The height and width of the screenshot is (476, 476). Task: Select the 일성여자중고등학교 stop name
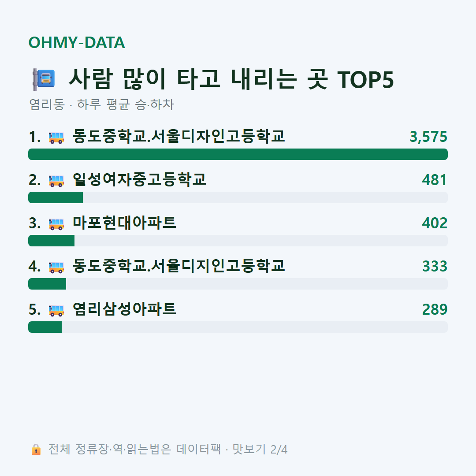(139, 179)
